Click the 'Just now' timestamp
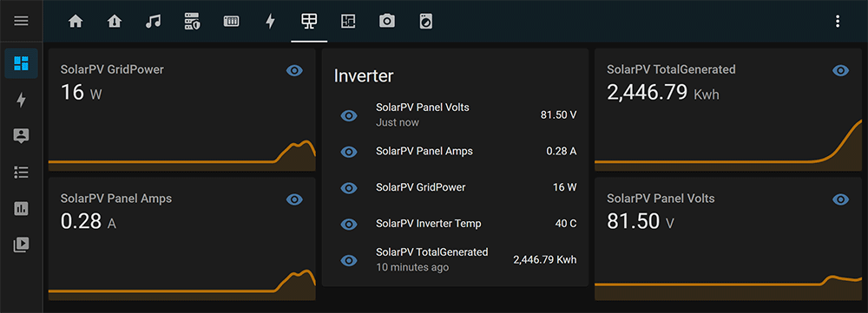 coord(397,123)
